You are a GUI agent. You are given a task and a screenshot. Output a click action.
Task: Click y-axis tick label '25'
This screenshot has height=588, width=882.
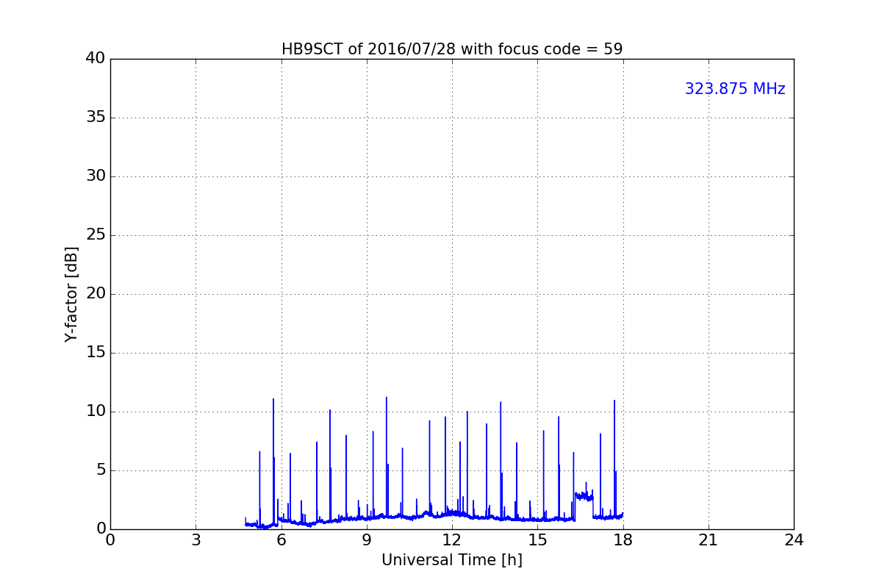(96, 235)
